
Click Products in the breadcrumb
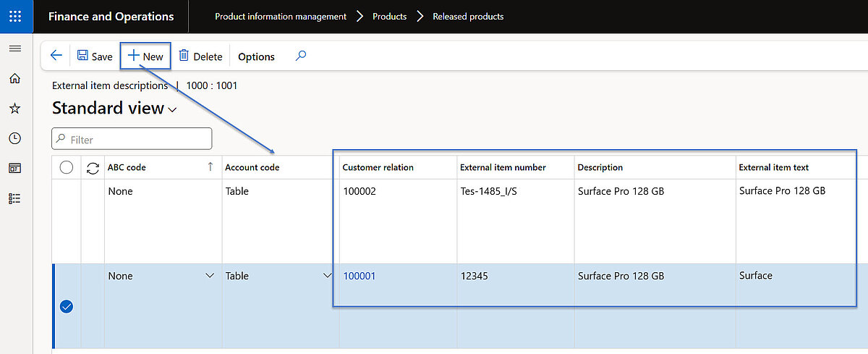click(x=389, y=16)
